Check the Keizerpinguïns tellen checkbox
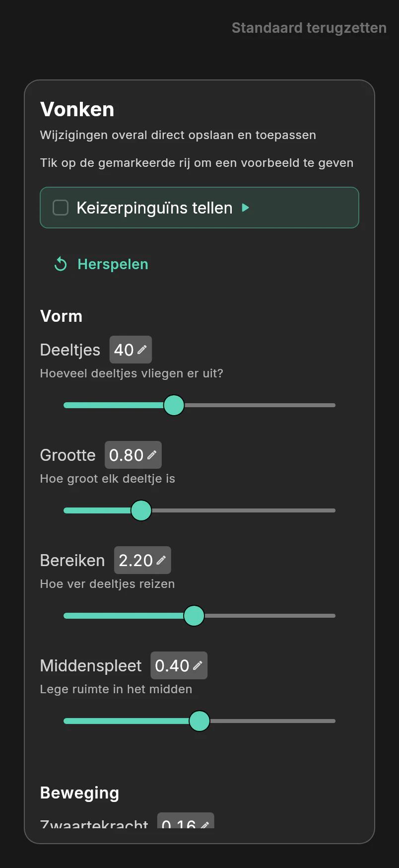Image resolution: width=399 pixels, height=868 pixels. (61, 208)
